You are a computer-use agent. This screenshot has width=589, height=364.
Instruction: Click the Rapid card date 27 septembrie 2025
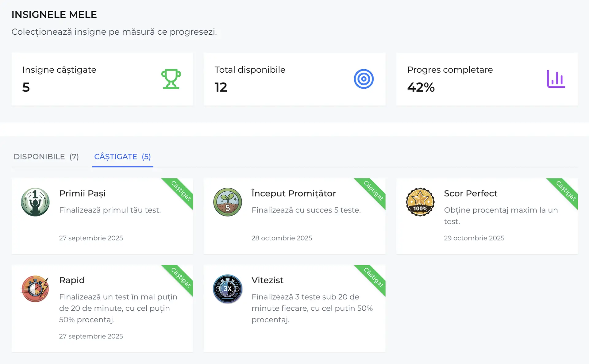pos(91,336)
